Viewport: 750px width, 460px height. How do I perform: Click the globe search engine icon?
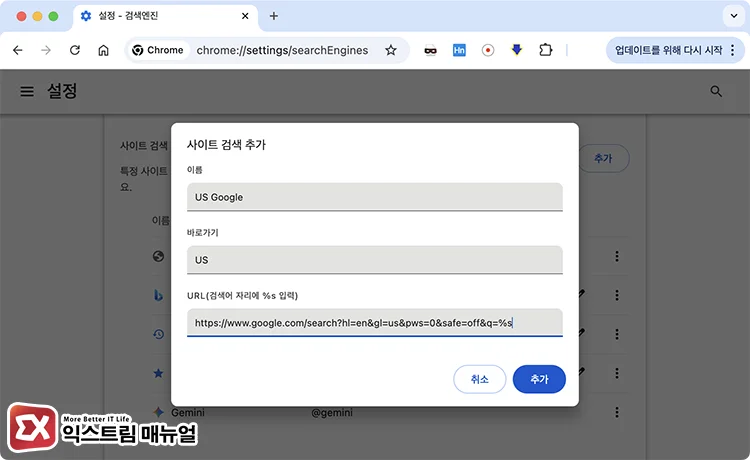coord(158,256)
